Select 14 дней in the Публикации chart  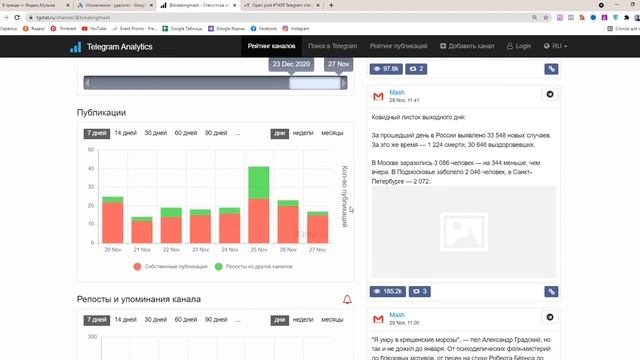click(125, 133)
